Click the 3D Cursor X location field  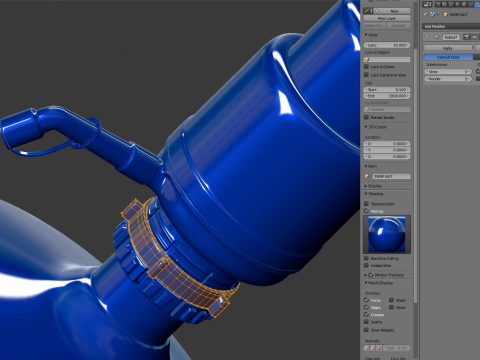[387, 144]
